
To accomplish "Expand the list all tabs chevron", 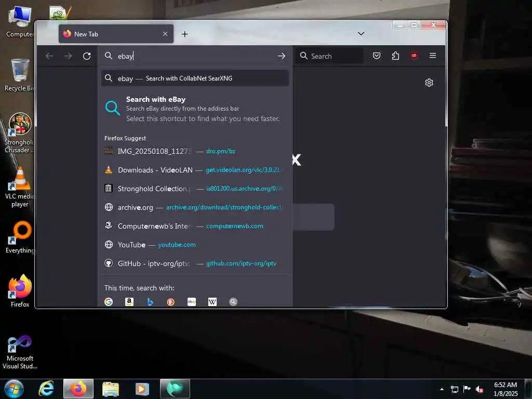I will pos(361,34).
